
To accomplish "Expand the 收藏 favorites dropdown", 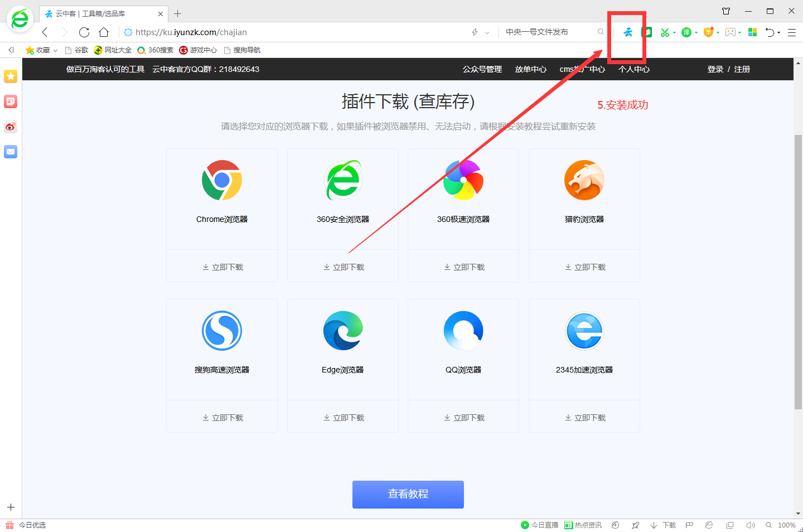I will [56, 50].
